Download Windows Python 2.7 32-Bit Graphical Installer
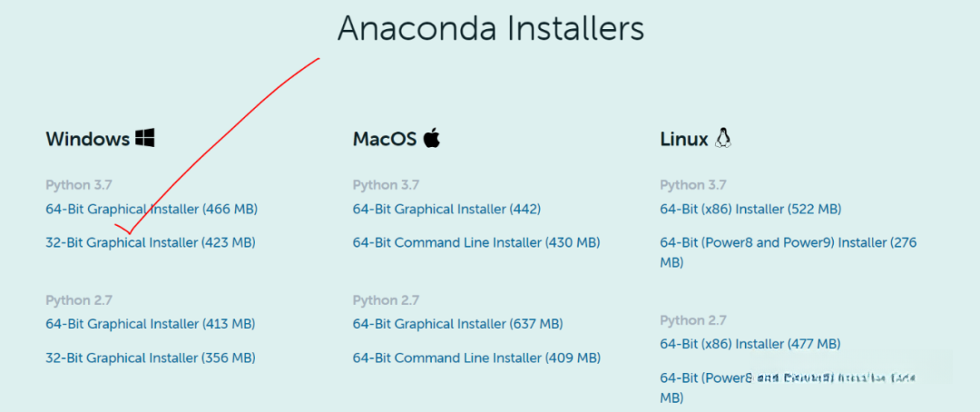Image resolution: width=980 pixels, height=412 pixels. pyautogui.click(x=151, y=358)
